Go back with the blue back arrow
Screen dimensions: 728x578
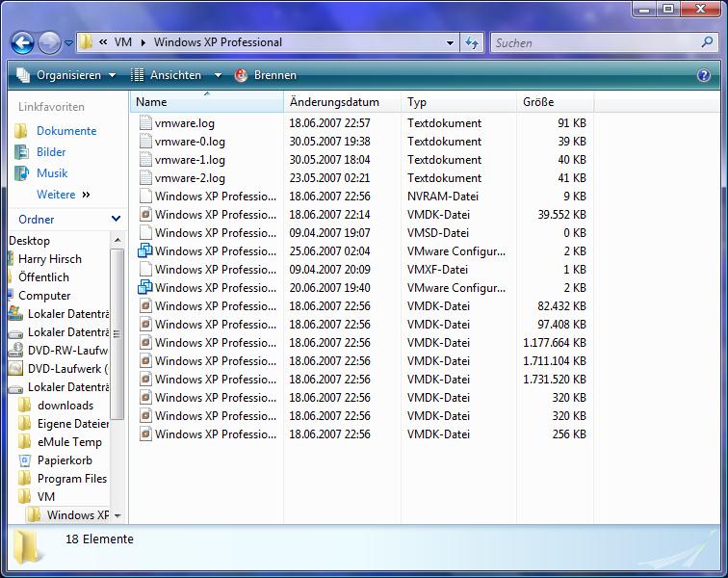[22, 42]
